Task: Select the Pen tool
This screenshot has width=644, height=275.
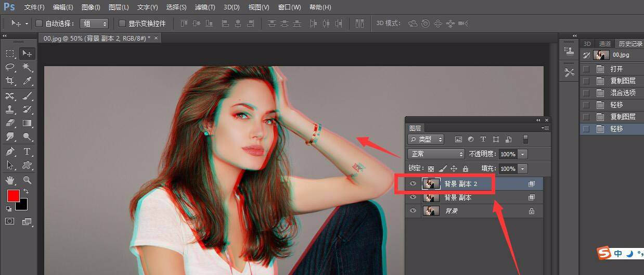Action: pos(10,152)
